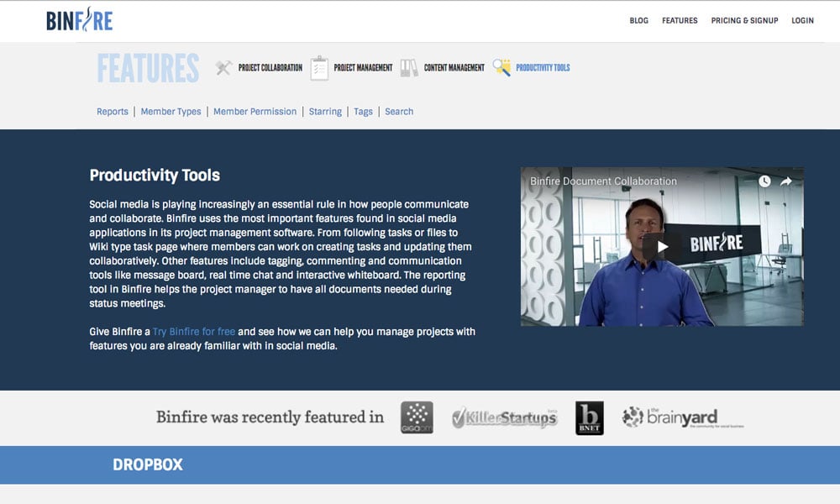Select the Content Management tab label

pos(454,67)
